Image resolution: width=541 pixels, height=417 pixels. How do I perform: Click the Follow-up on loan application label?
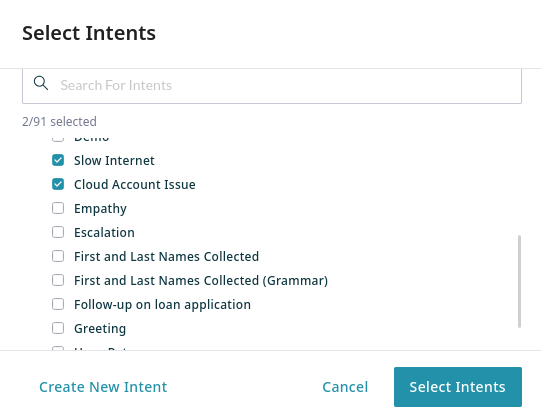coord(163,305)
